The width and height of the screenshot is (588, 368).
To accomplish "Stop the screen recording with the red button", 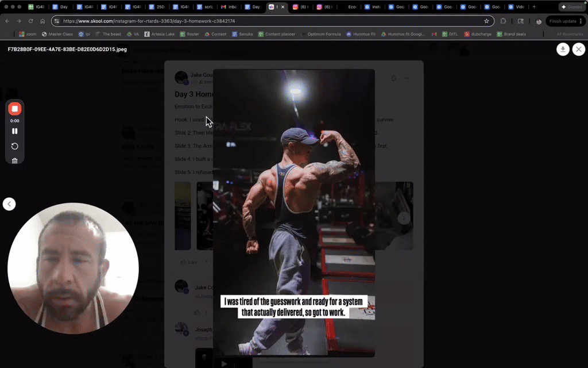I will 14,109.
